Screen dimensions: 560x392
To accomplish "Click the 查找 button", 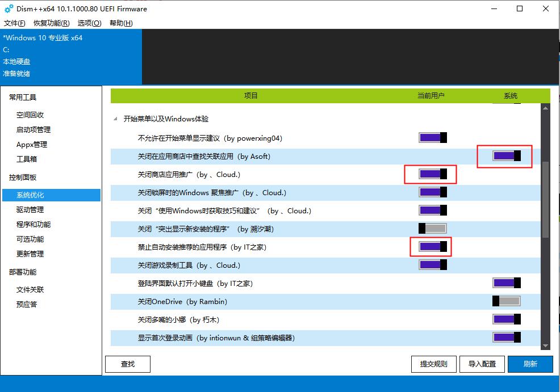I will coord(127,364).
